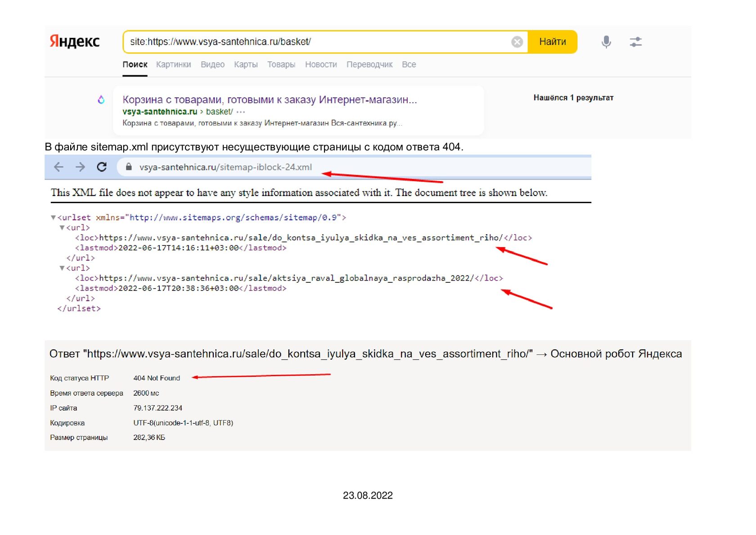Click the date 23.08.2022
Screen dimensions: 756x535
pos(368,496)
